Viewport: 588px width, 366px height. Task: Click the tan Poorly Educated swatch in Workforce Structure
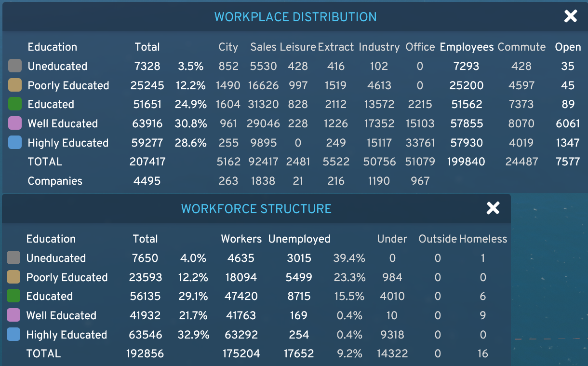(x=13, y=277)
